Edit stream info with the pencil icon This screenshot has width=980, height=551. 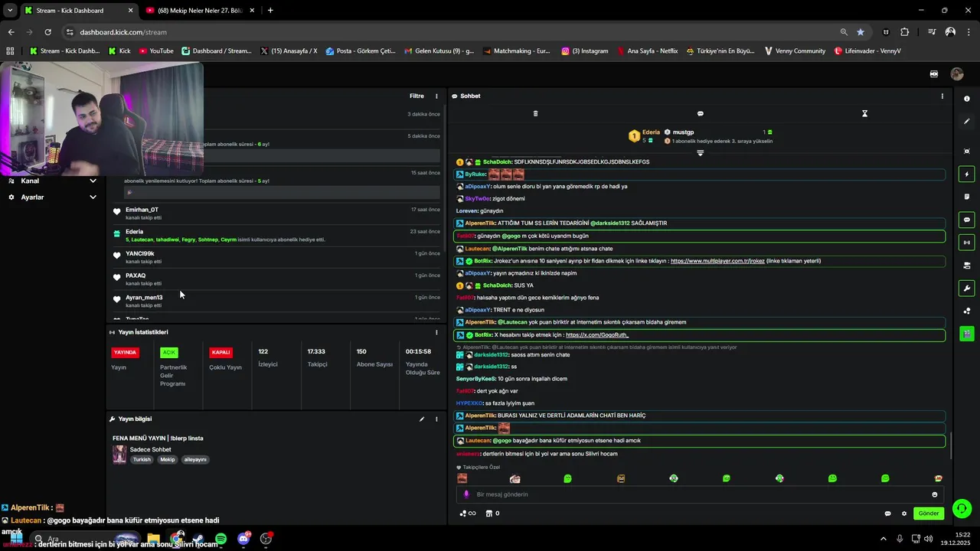pyautogui.click(x=421, y=419)
